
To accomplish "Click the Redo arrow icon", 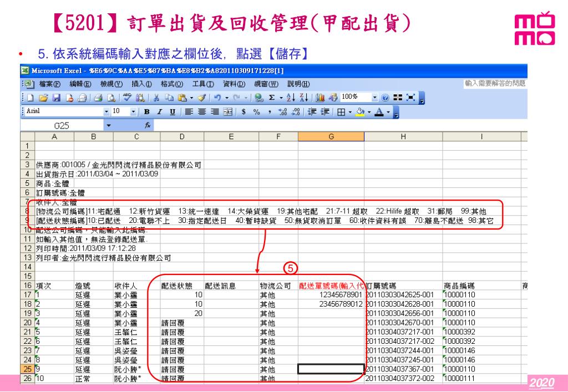I will [236, 98].
